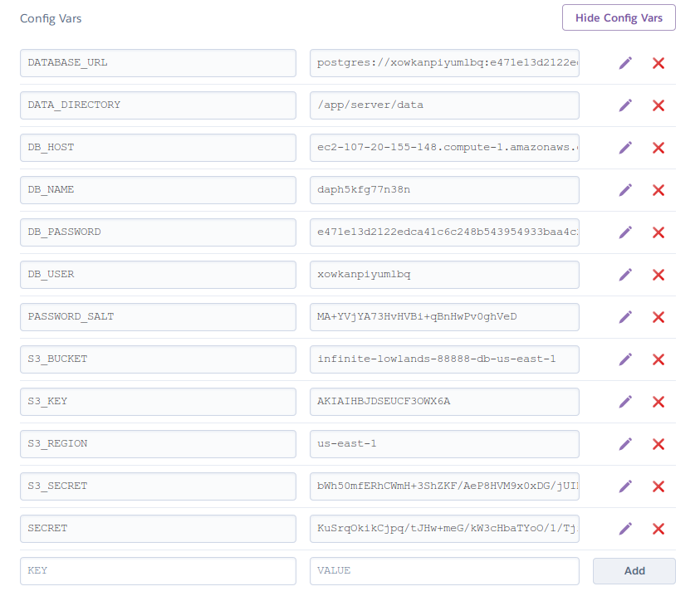The height and width of the screenshot is (601, 700).
Task: Remove SECRET row using red X
Action: tap(658, 529)
